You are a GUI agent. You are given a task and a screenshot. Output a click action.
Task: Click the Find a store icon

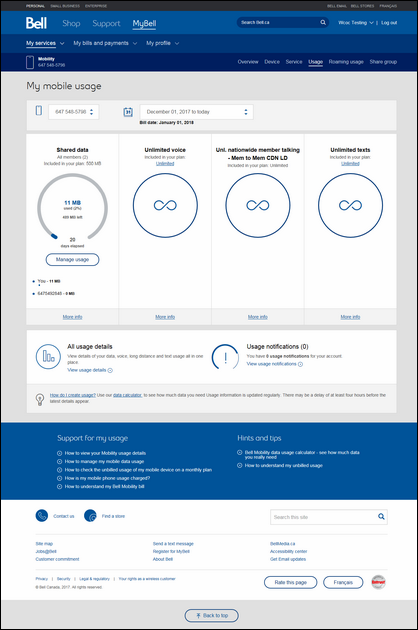pyautogui.click(x=90, y=515)
